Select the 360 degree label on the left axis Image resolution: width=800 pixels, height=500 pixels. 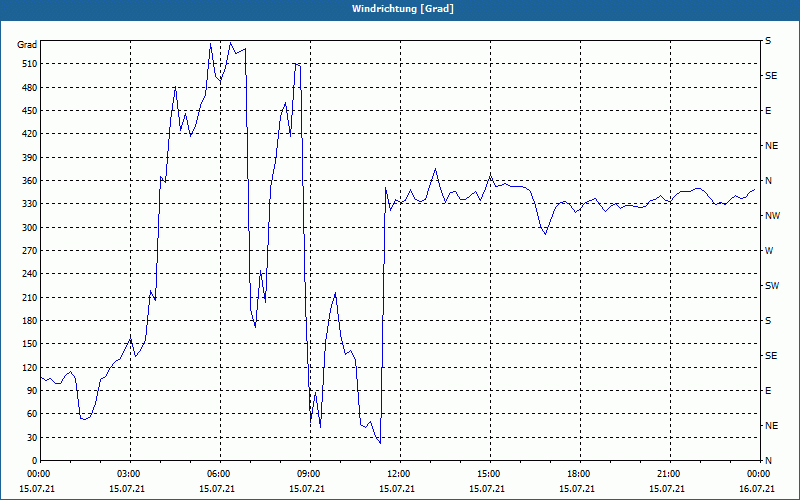[30, 181]
